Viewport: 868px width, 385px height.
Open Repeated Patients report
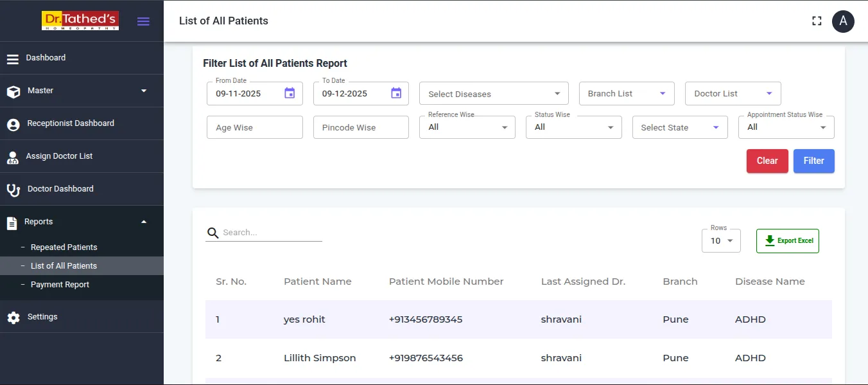click(x=64, y=247)
